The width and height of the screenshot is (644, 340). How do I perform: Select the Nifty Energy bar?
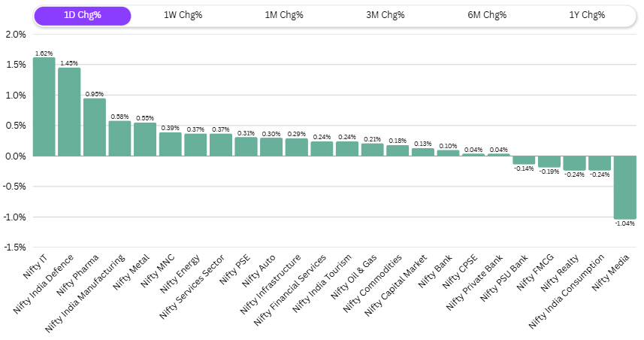tap(195, 145)
